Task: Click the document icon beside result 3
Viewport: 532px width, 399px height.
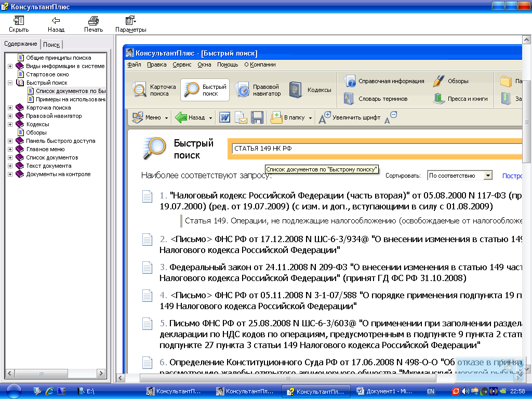Action: 147,268
